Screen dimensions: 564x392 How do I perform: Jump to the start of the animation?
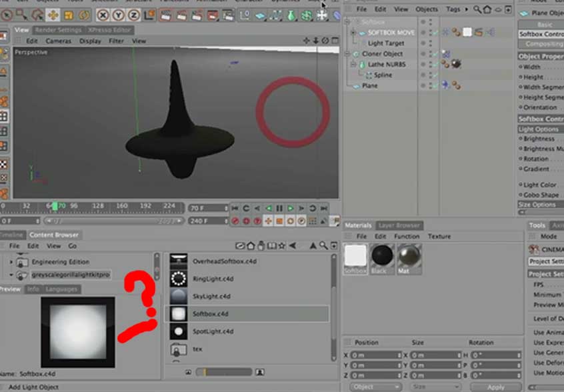point(235,208)
